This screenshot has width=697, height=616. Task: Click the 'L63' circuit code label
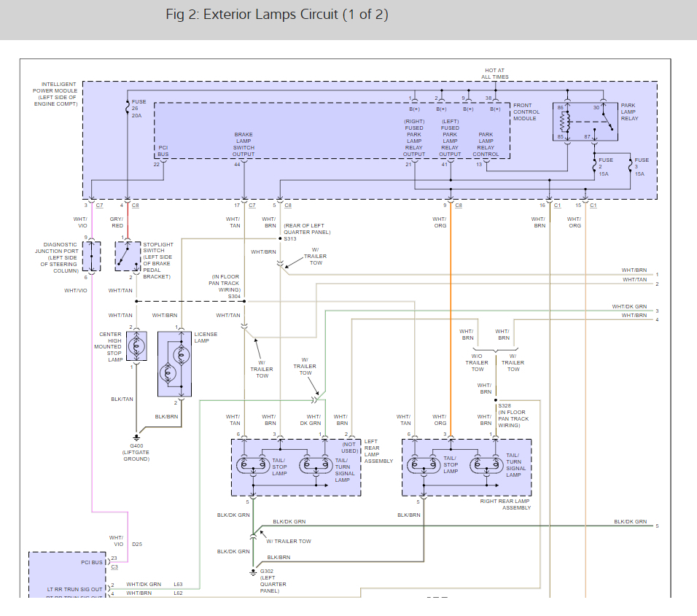[x=178, y=585]
